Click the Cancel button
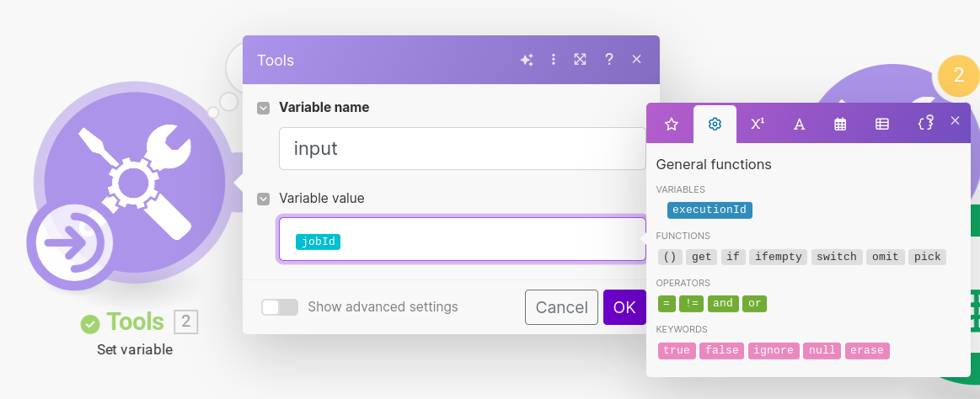The image size is (980, 399). (561, 307)
